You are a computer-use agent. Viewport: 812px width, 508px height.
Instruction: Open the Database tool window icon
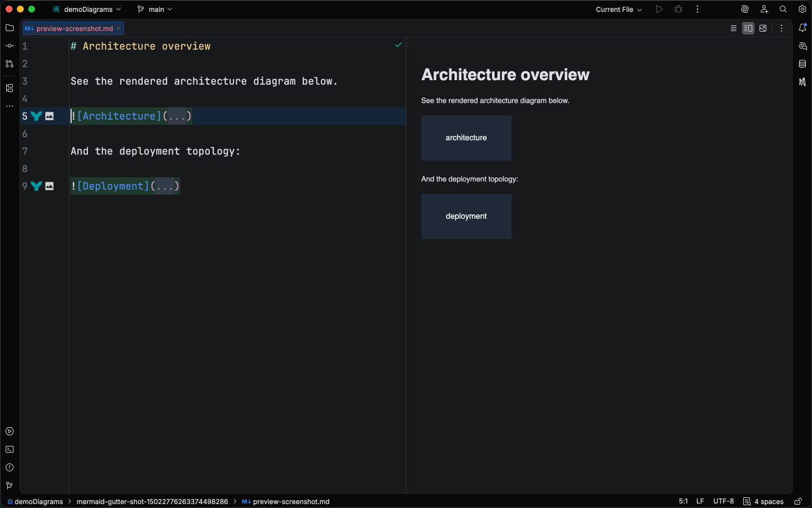(x=802, y=64)
